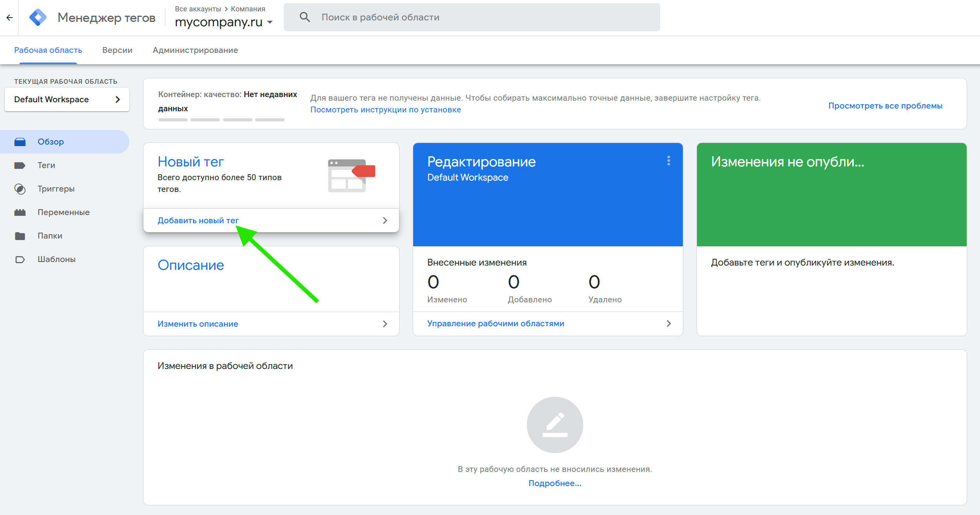Open Триггеры section in sidebar
The width and height of the screenshot is (980, 515).
(x=56, y=189)
